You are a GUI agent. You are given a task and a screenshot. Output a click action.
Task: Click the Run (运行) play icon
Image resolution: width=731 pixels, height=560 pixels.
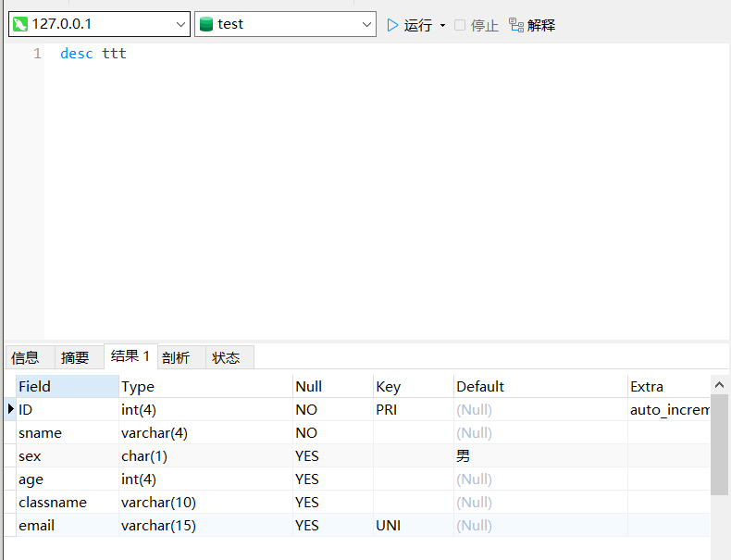392,25
